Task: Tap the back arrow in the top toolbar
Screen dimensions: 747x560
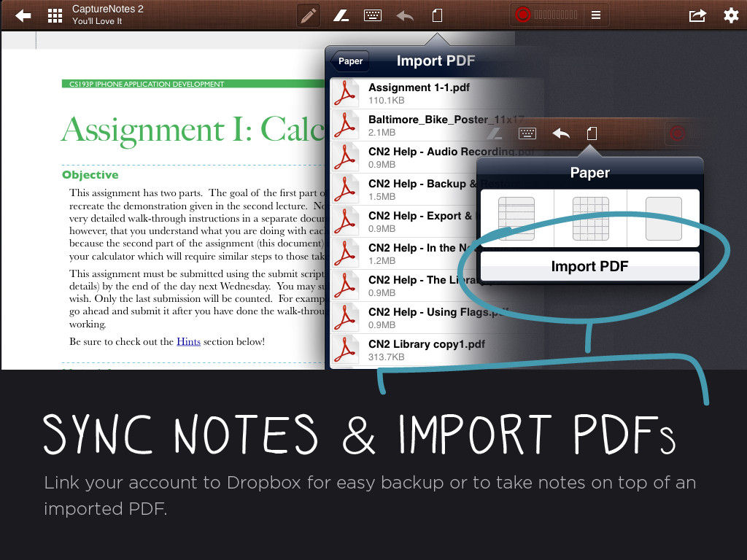Action: (x=23, y=16)
